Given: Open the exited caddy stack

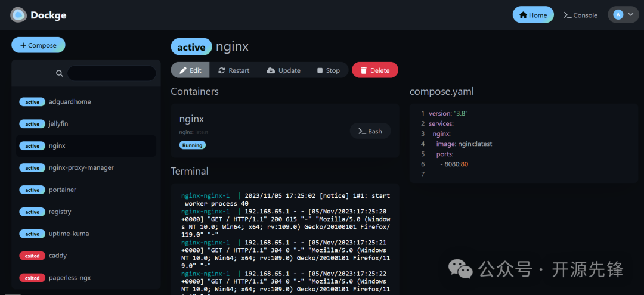Looking at the screenshot, I should coord(86,256).
